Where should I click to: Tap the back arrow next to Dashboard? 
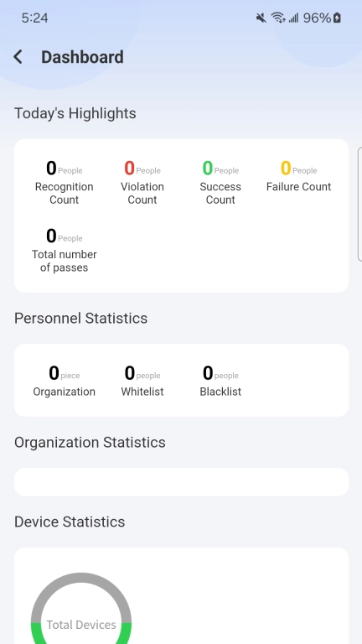tap(18, 57)
